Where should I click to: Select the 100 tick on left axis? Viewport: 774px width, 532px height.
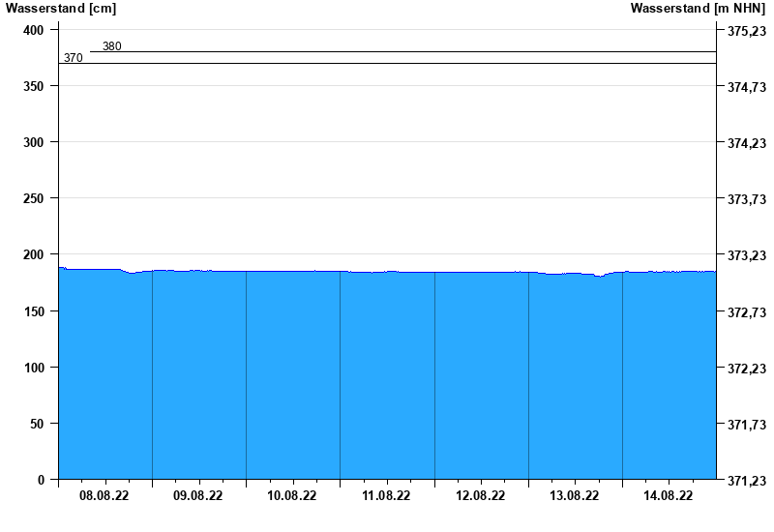click(x=34, y=368)
